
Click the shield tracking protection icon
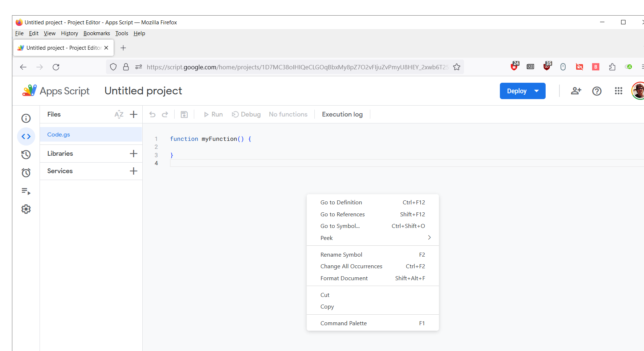[x=113, y=67]
